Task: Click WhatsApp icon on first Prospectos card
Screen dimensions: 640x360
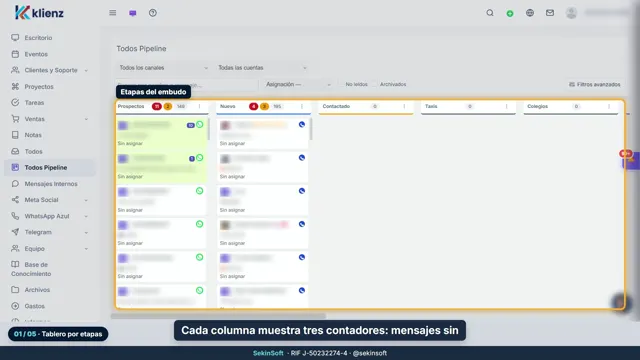Action: click(200, 124)
